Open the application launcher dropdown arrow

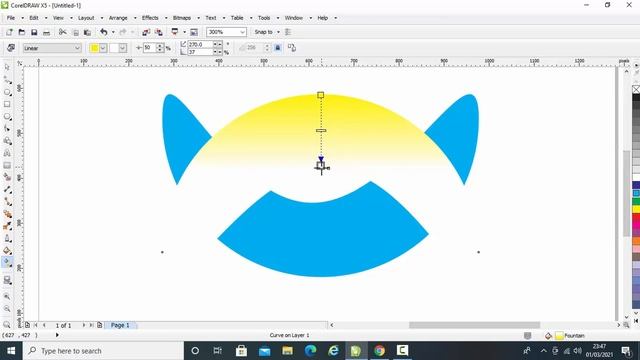click(x=184, y=32)
